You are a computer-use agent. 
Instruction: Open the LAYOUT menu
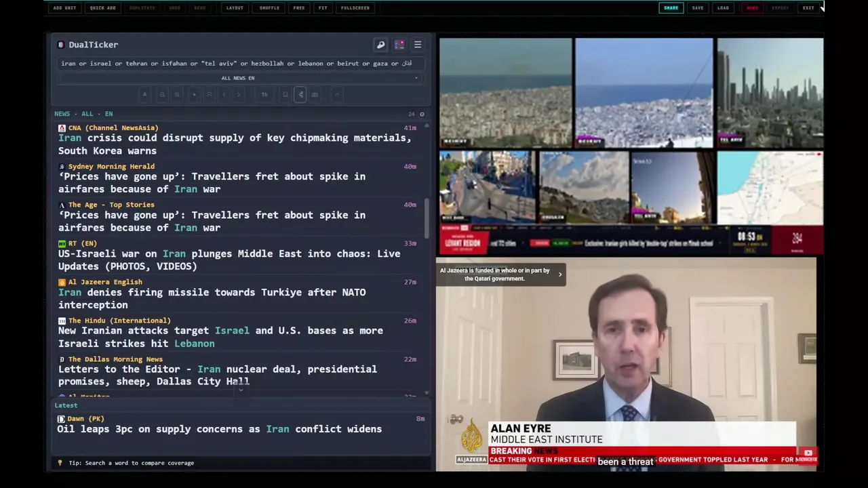(235, 8)
